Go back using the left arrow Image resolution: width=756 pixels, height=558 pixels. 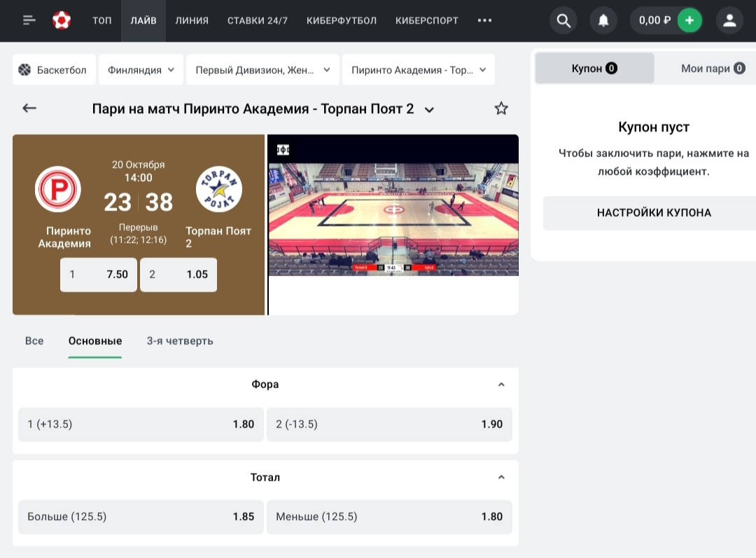pyautogui.click(x=29, y=109)
